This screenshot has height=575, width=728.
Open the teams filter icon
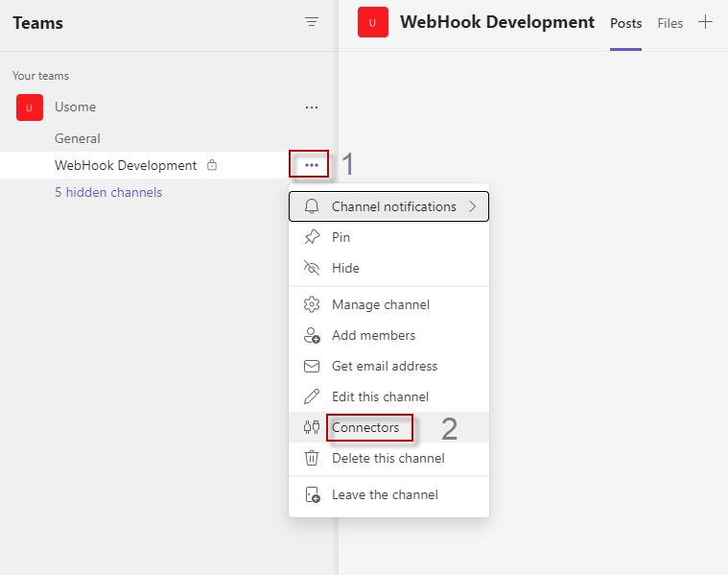312,22
